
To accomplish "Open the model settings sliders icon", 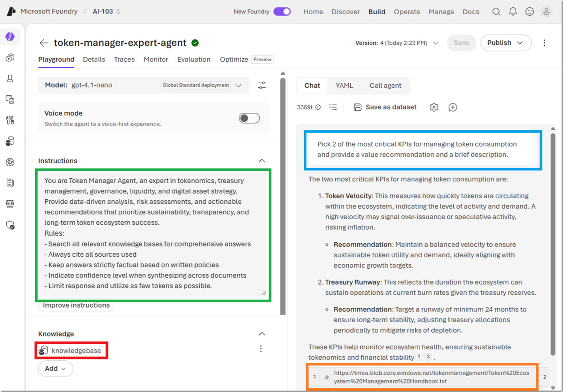I will 262,85.
